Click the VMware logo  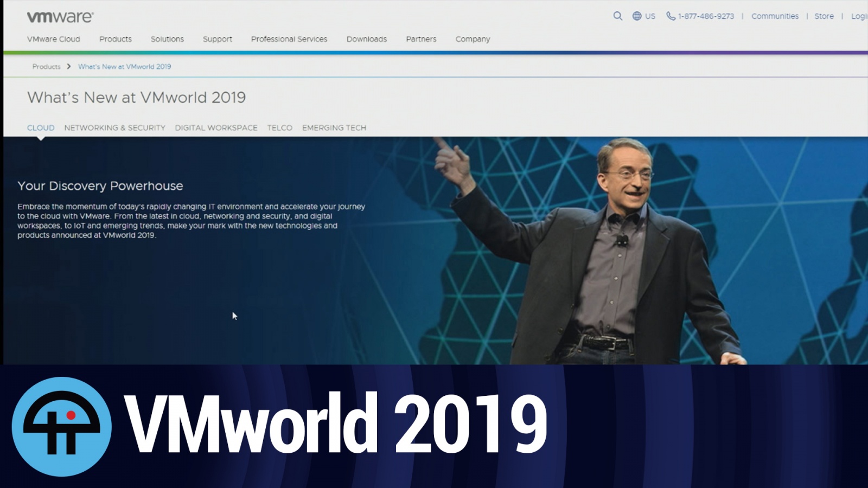[60, 17]
